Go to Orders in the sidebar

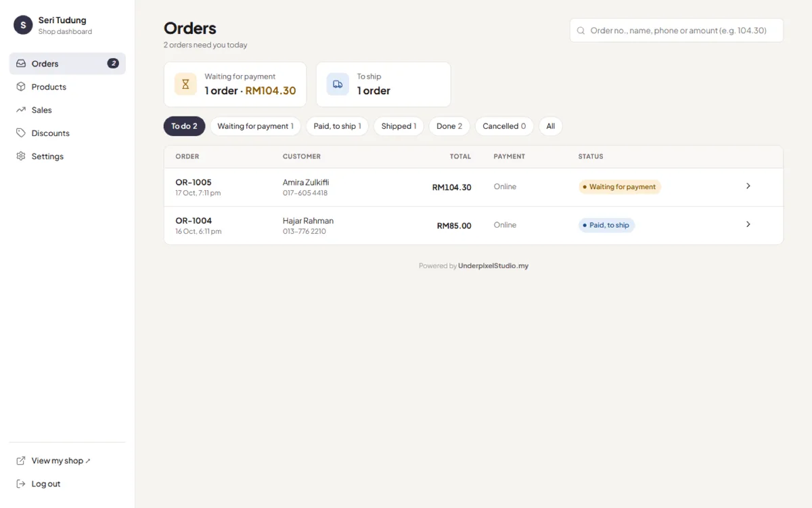[x=68, y=64]
